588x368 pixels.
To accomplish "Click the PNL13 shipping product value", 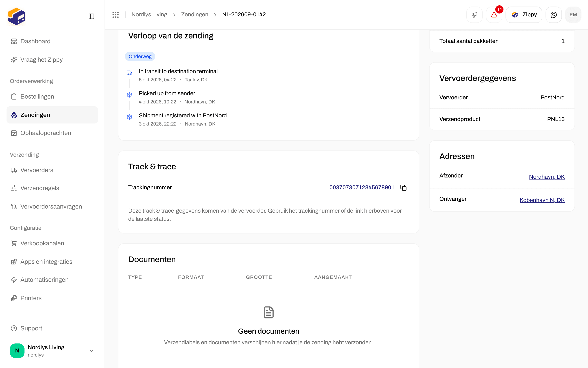I will (556, 119).
